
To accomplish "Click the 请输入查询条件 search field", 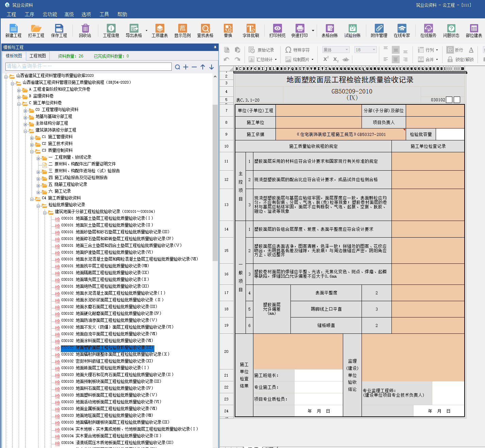I will (x=88, y=66).
